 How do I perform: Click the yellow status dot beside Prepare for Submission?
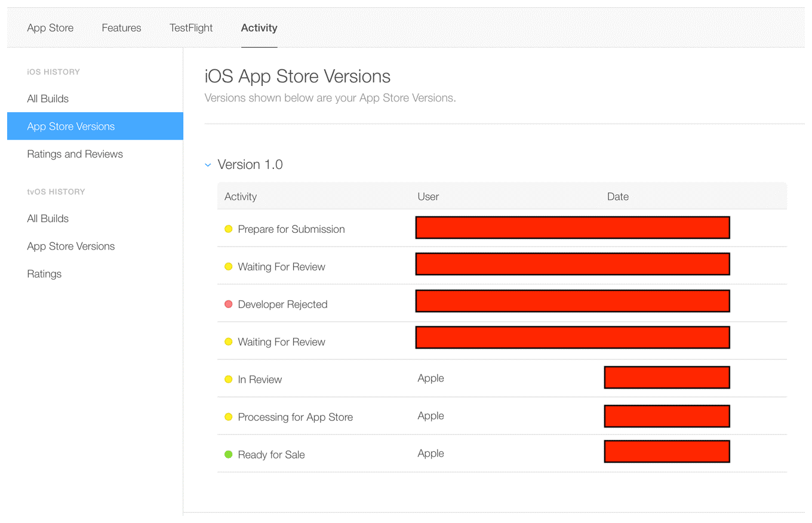click(x=229, y=229)
